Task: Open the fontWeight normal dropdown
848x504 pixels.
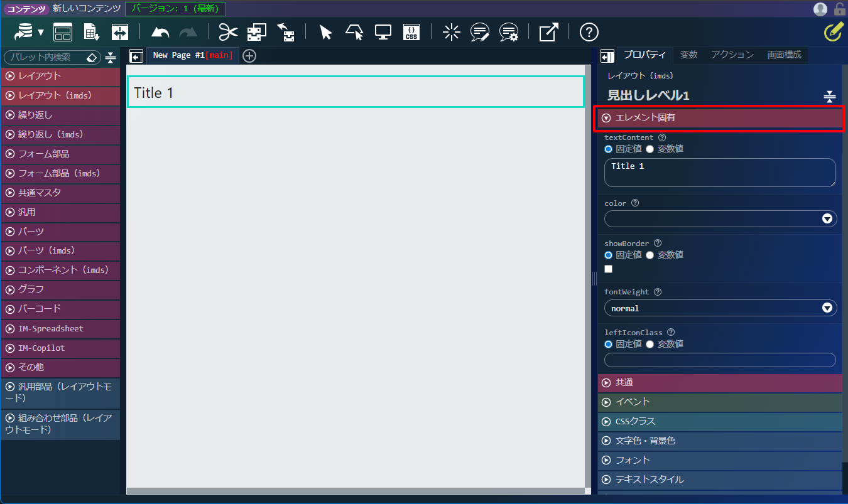Action: pyautogui.click(x=720, y=308)
